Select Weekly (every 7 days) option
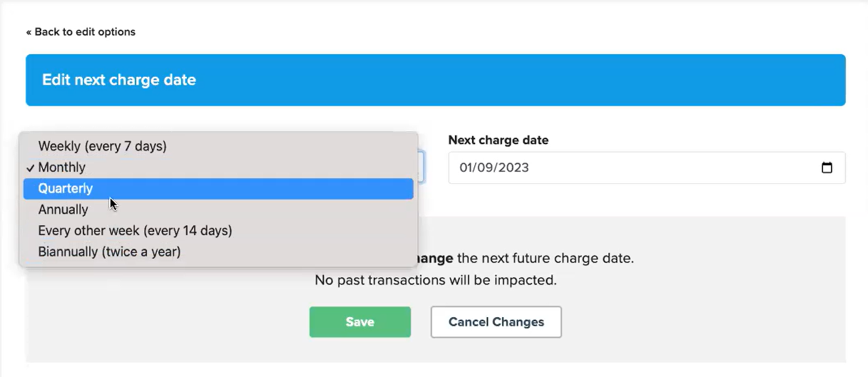 (102, 146)
